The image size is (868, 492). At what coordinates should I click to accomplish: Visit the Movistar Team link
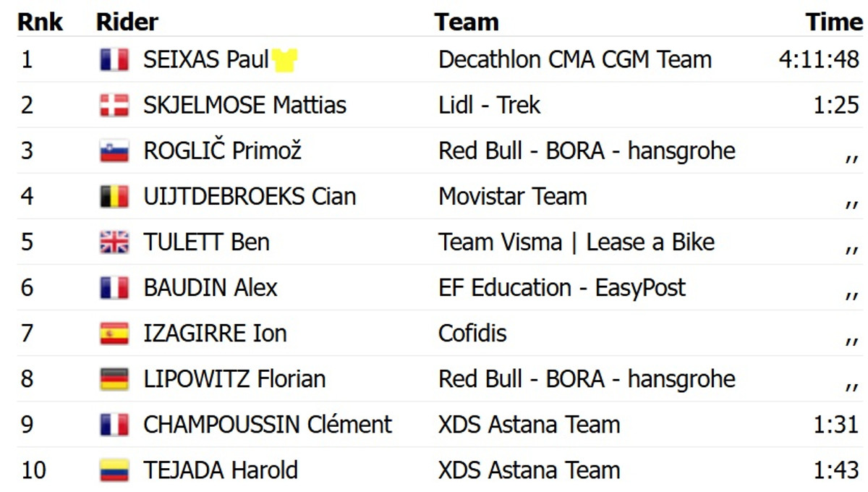512,196
